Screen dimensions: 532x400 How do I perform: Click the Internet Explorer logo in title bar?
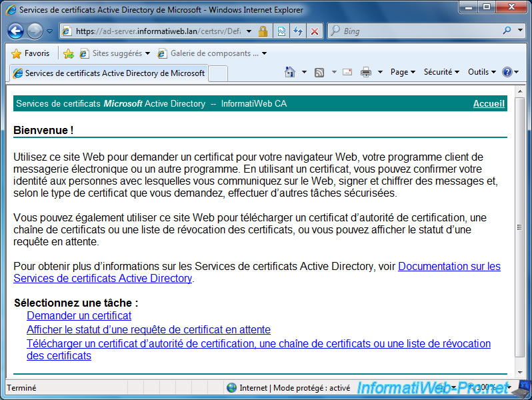click(x=11, y=9)
